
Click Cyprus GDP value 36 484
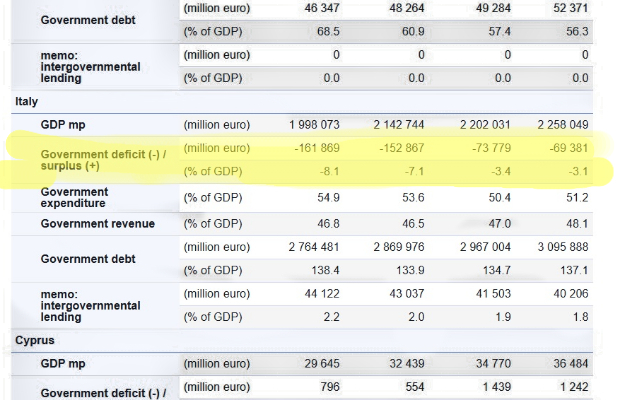571,364
